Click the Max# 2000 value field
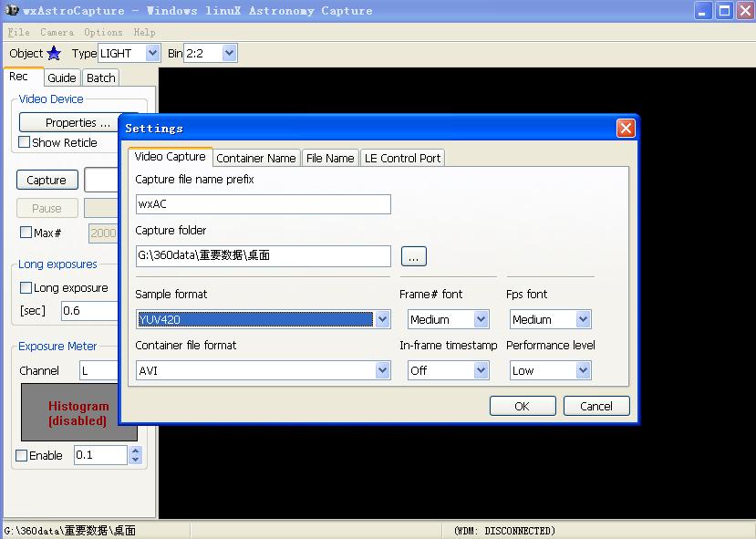The height and width of the screenshot is (539, 756). (103, 233)
